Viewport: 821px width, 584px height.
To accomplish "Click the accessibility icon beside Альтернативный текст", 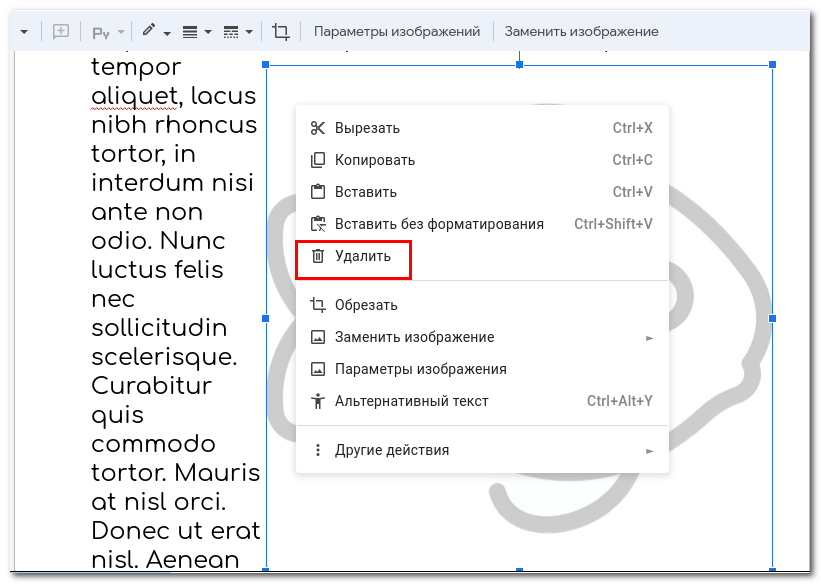I will pos(318,401).
